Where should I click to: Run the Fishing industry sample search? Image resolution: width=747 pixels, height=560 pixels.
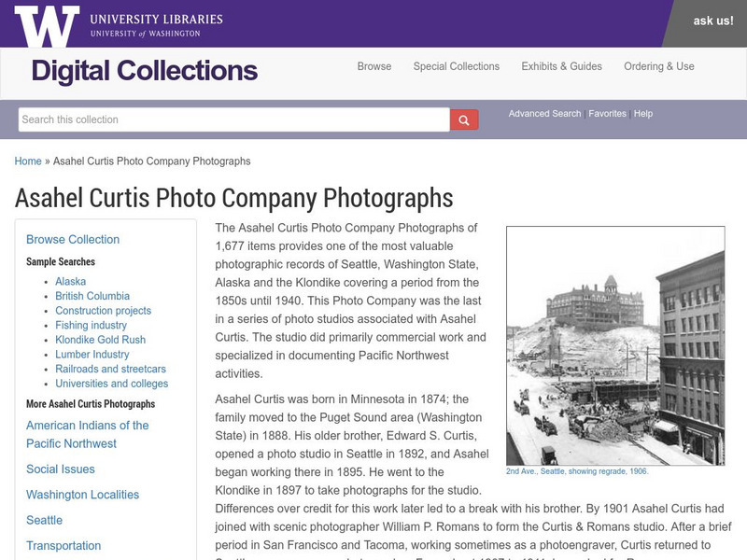coord(91,325)
